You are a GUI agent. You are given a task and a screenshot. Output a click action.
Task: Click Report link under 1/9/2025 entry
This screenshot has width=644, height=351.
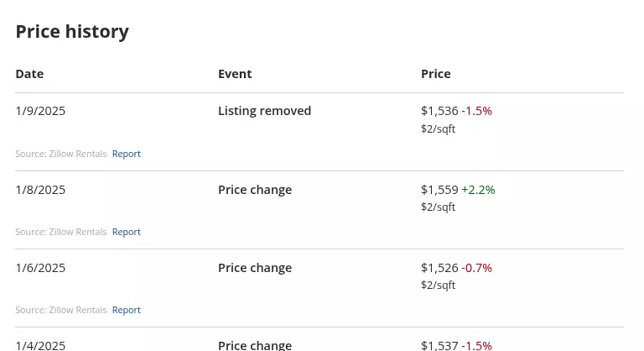(126, 154)
